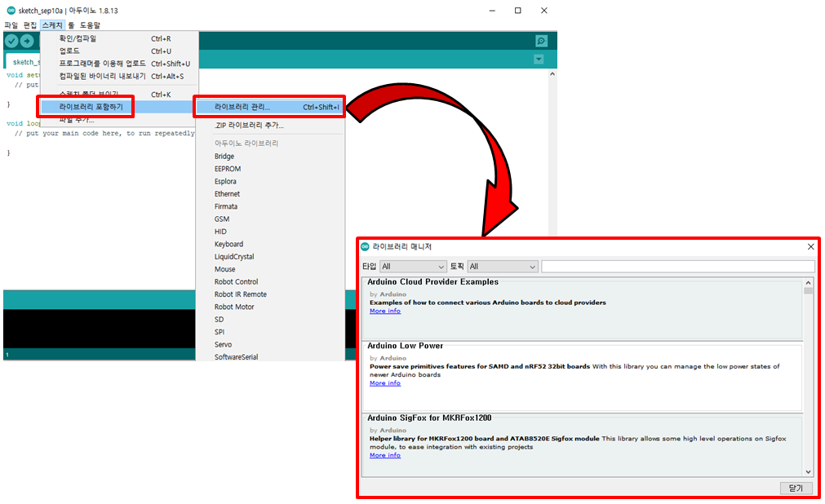Close the 라이브러리 매니저 dialog

tap(811, 246)
